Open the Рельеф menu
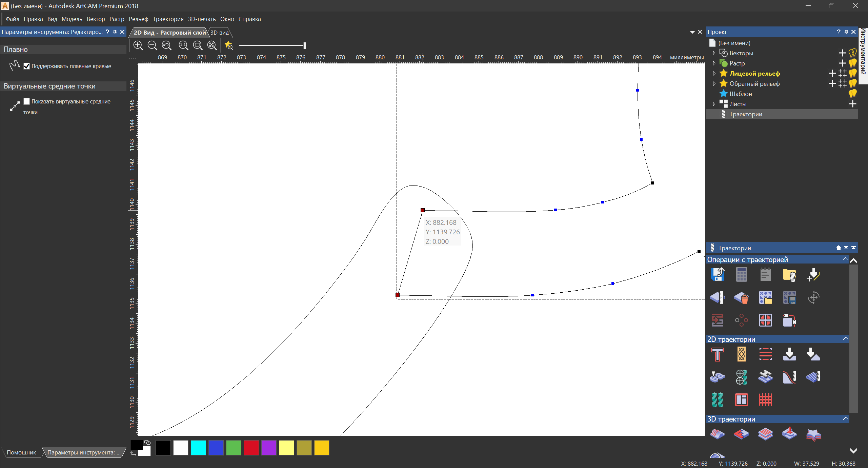The height and width of the screenshot is (468, 868). 138,19
